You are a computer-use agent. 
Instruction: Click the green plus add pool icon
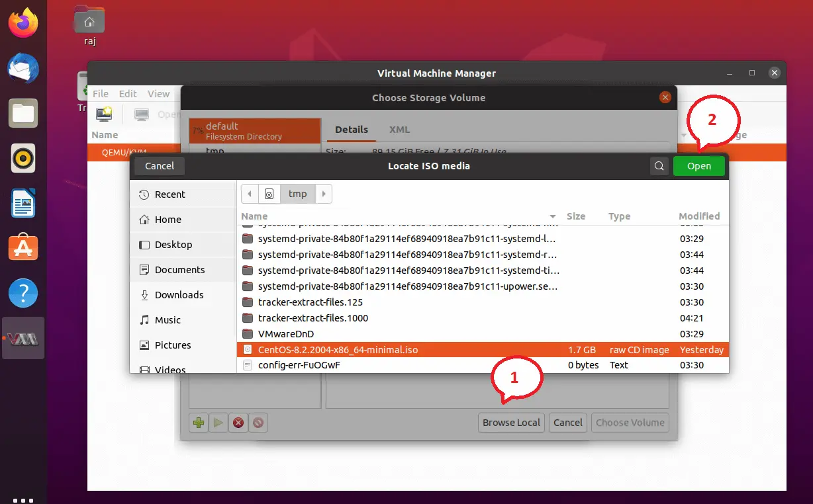(x=198, y=423)
